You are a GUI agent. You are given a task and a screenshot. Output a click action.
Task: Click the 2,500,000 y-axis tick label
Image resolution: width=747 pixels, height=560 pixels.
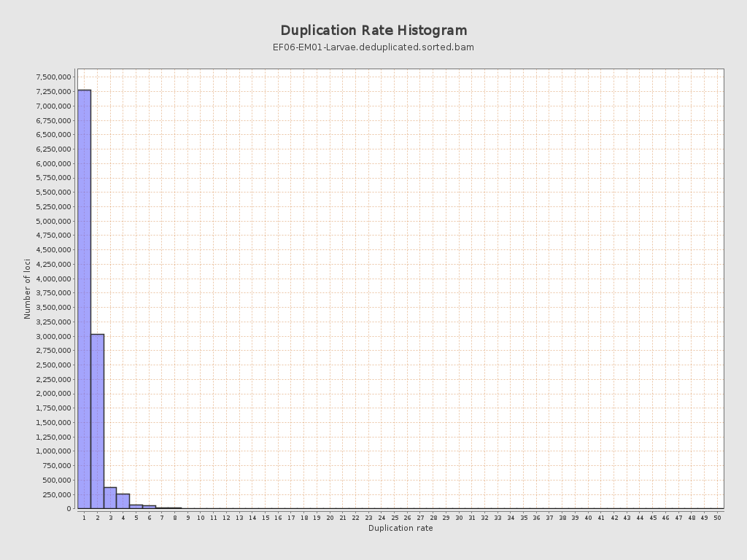click(x=53, y=365)
